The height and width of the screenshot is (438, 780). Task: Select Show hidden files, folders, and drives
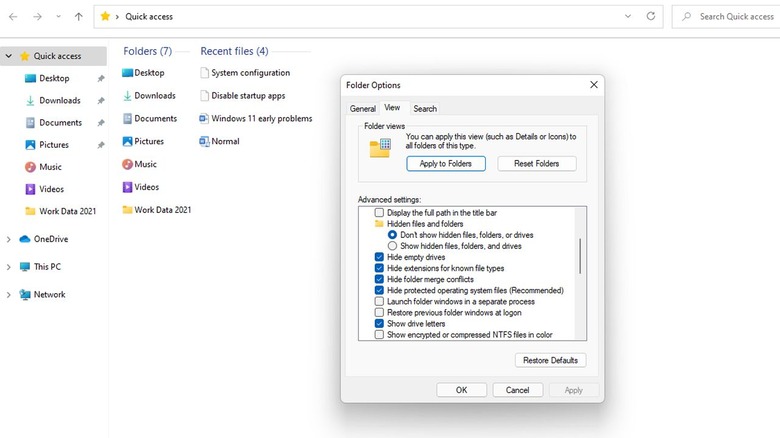point(392,246)
